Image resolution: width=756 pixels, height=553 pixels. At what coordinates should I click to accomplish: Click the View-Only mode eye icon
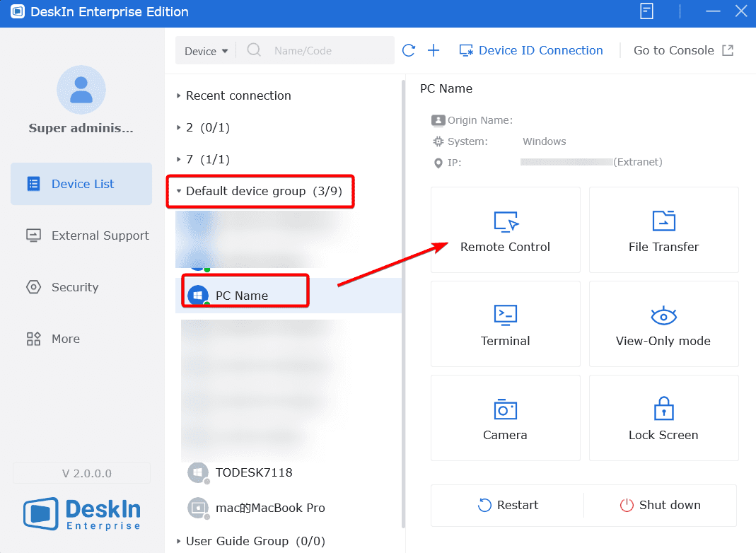(x=663, y=316)
